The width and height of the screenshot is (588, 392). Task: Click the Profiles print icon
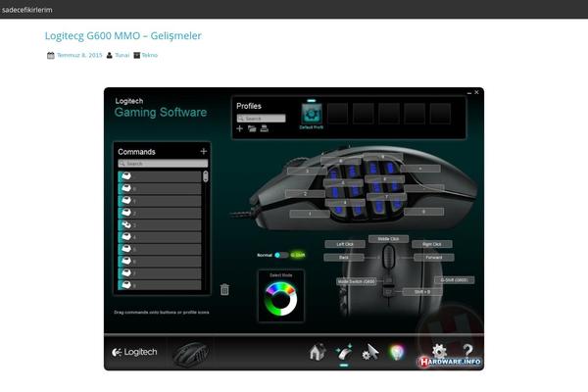pyautogui.click(x=265, y=128)
